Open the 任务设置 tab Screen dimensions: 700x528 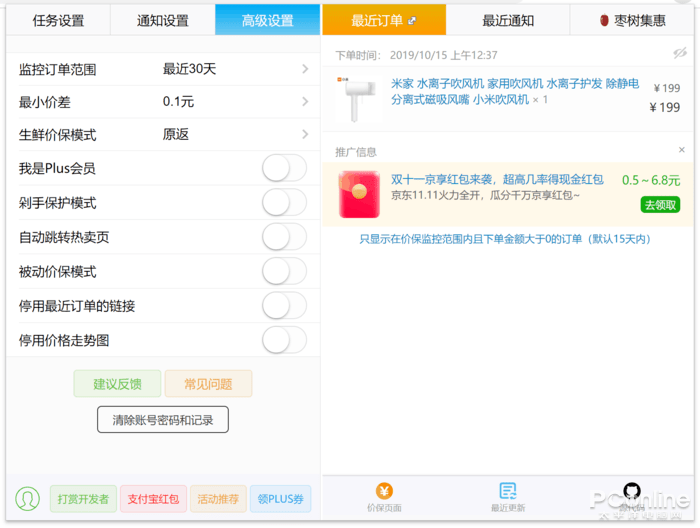click(x=58, y=20)
